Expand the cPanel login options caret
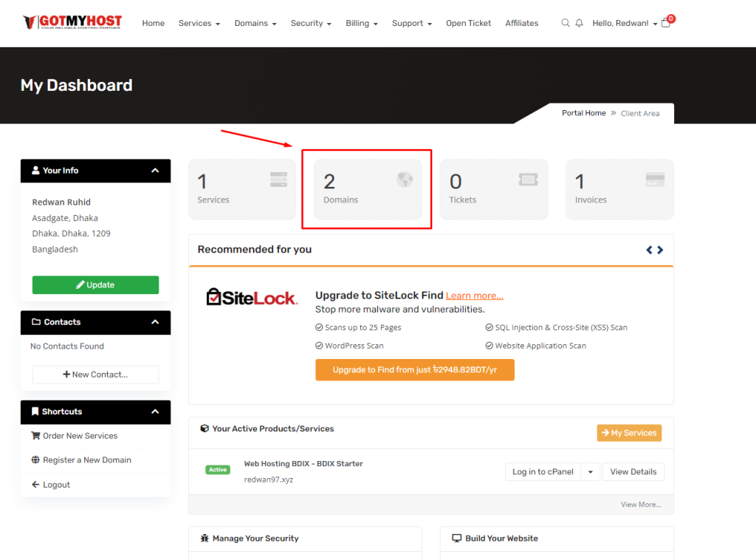This screenshot has width=756, height=560. 591,472
